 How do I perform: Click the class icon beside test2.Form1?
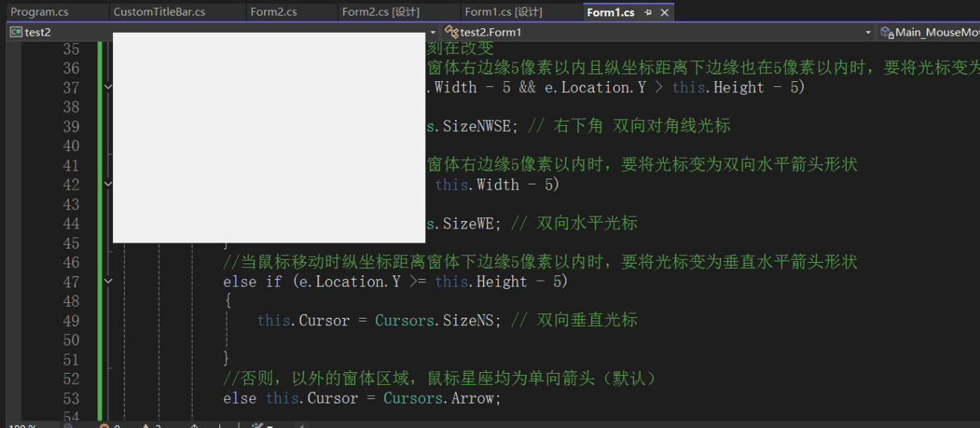click(451, 32)
